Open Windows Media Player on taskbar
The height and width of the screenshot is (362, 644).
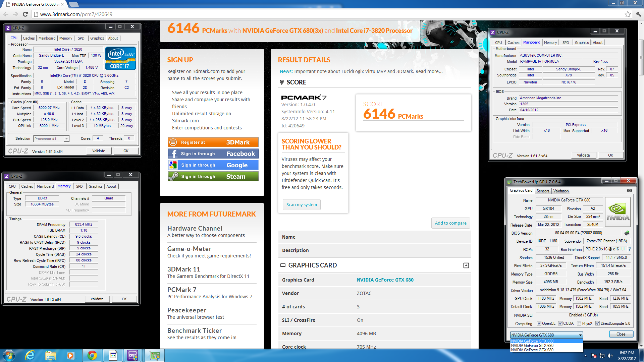pyautogui.click(x=70, y=356)
